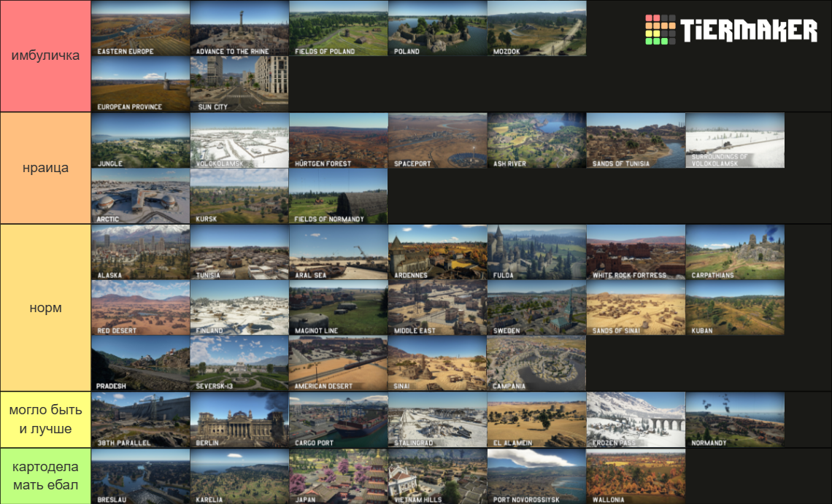Select the green bottom tier label

coord(46,476)
